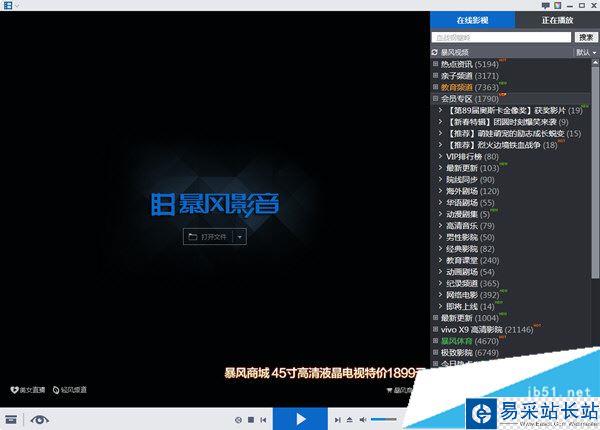Skip to the next track
600x430 pixels.
(337, 420)
